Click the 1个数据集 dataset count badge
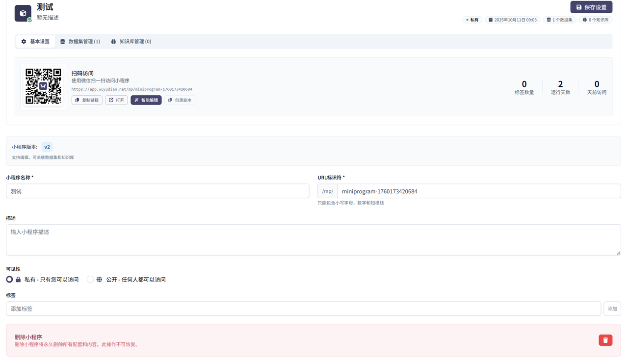The width and height of the screenshot is (628, 364). [x=559, y=20]
